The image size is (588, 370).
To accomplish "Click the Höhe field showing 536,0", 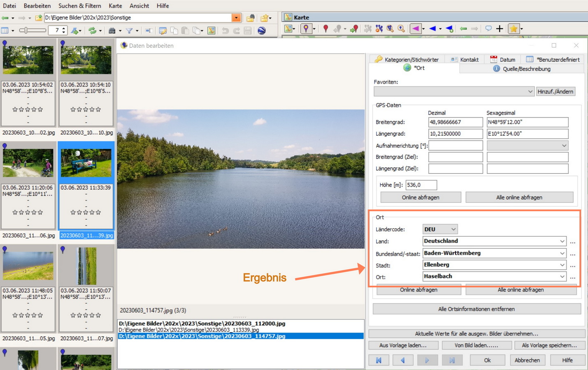I will click(x=421, y=185).
